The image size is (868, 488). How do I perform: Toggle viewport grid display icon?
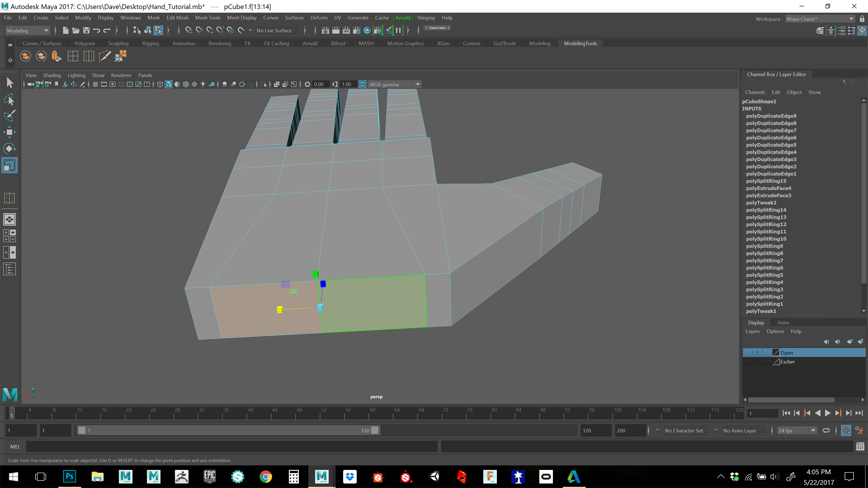click(95, 84)
